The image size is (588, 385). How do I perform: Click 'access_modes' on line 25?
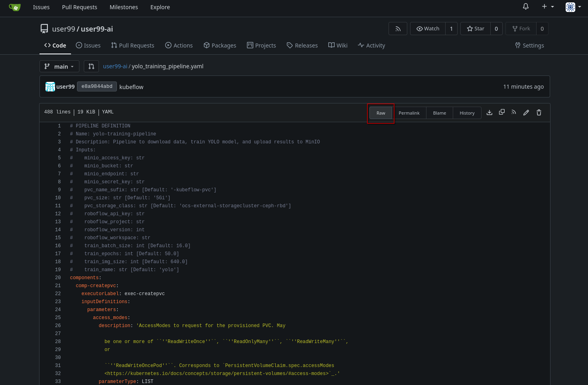[110, 318]
